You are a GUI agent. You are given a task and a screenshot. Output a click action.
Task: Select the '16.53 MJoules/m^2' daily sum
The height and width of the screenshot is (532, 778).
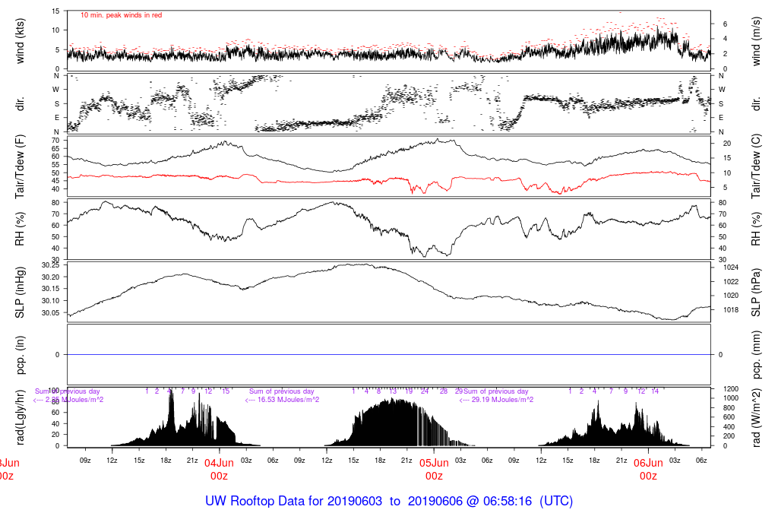(x=288, y=400)
